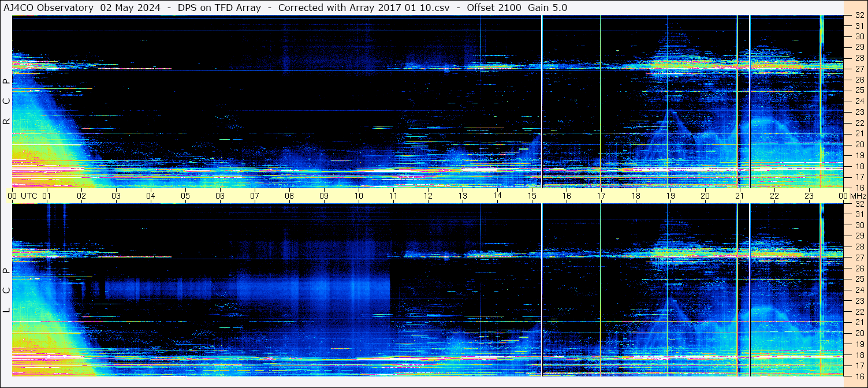Click the 03 hour marker on the time axis
This screenshot has height=388, width=868.
(116, 196)
